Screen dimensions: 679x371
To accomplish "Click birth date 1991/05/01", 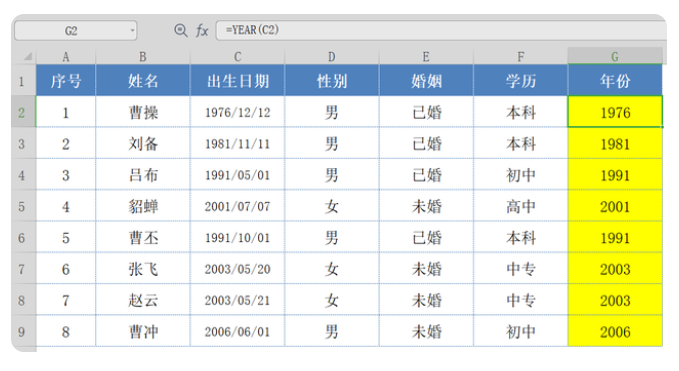I will tap(237, 175).
